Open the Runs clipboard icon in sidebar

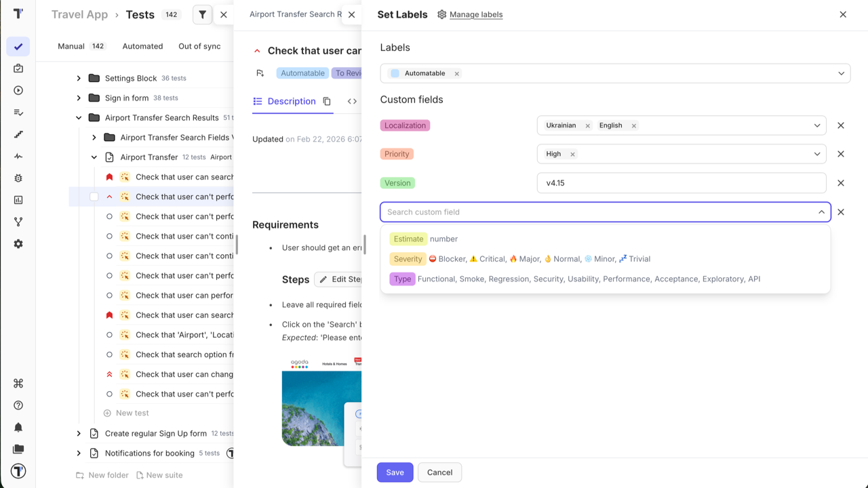point(18,68)
